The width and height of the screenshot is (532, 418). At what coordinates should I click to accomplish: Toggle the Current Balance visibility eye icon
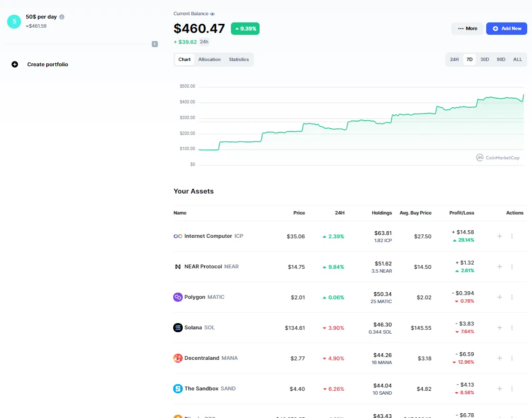[x=212, y=14]
